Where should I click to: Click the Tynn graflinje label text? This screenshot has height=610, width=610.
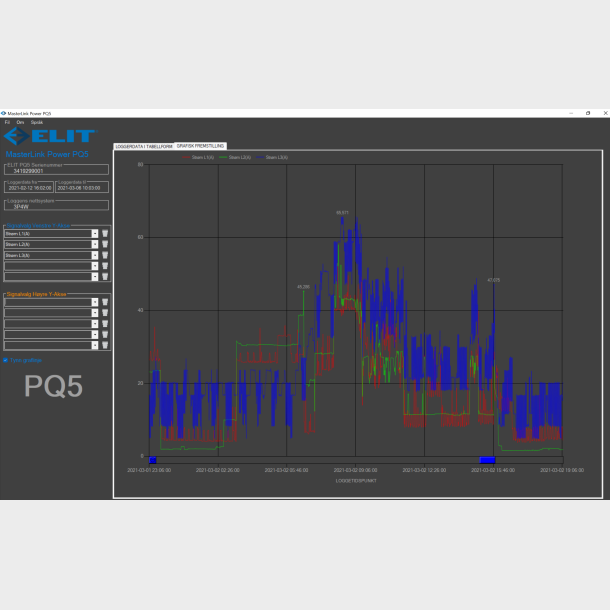(x=26, y=360)
